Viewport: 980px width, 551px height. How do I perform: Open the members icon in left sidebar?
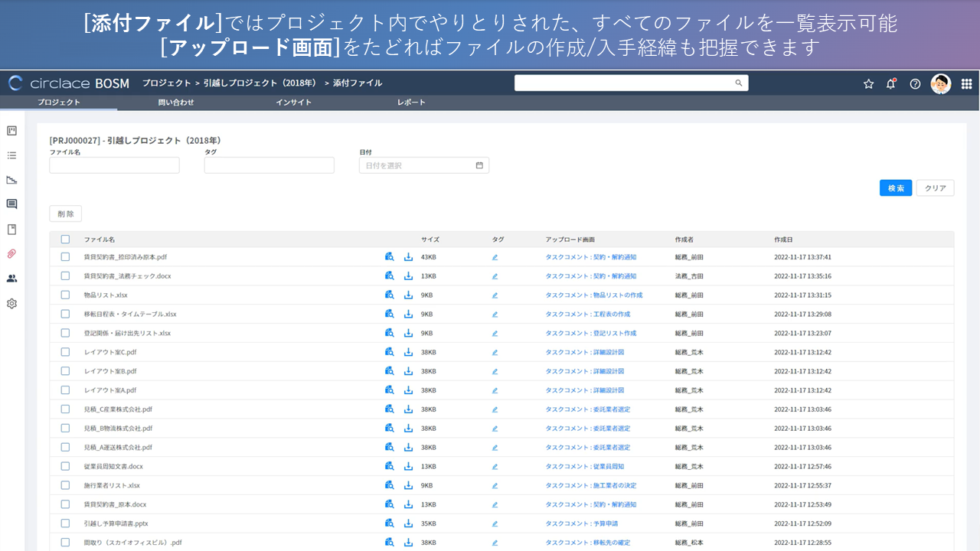pos(11,279)
